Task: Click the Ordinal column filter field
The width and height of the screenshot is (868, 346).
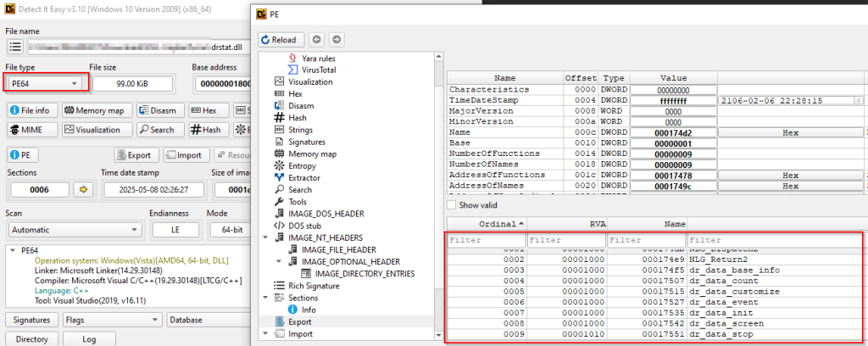Action: coord(486,240)
